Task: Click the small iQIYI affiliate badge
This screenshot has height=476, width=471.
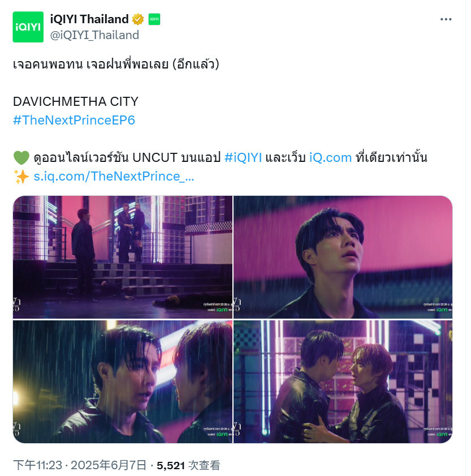Action: pos(154,19)
